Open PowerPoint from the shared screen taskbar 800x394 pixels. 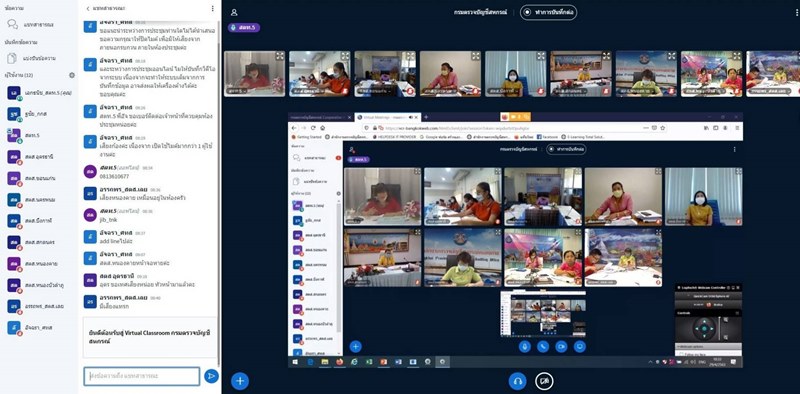pos(384,362)
